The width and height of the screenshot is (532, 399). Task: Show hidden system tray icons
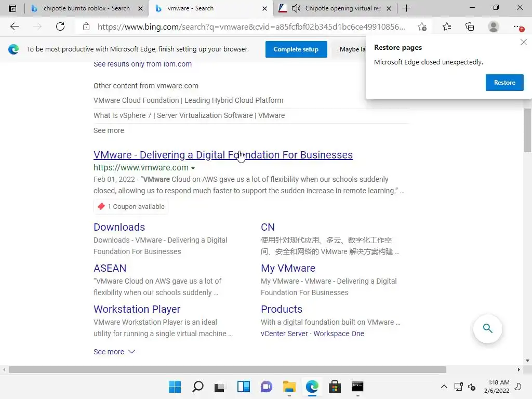444,387
